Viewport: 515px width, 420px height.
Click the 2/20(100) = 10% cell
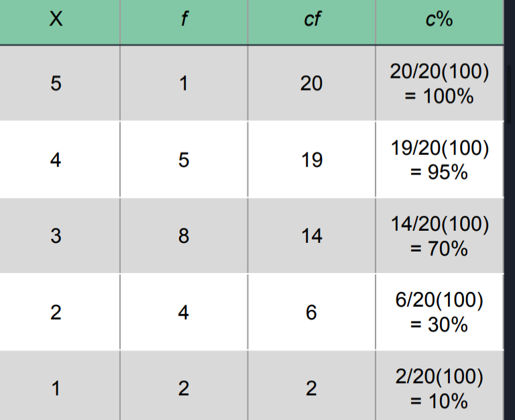439,388
